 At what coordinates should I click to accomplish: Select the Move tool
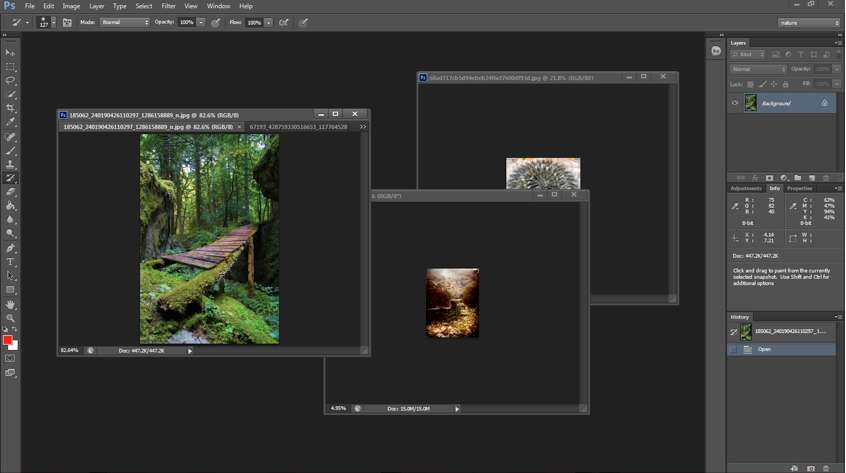pyautogui.click(x=10, y=52)
